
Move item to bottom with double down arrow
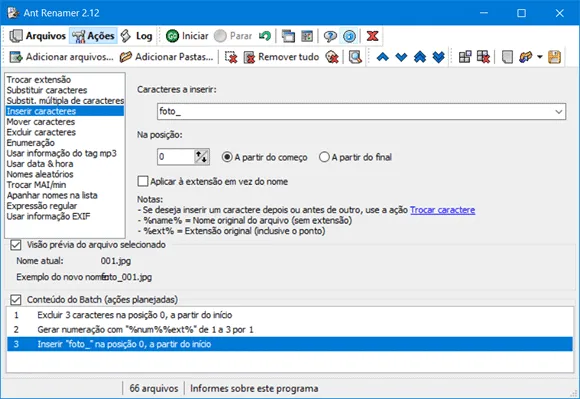coord(438,57)
